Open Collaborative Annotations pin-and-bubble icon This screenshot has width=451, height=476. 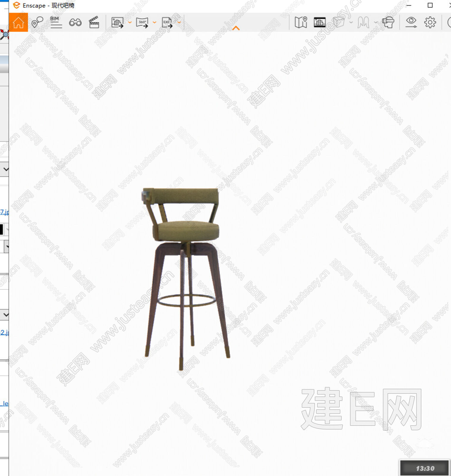click(37, 22)
